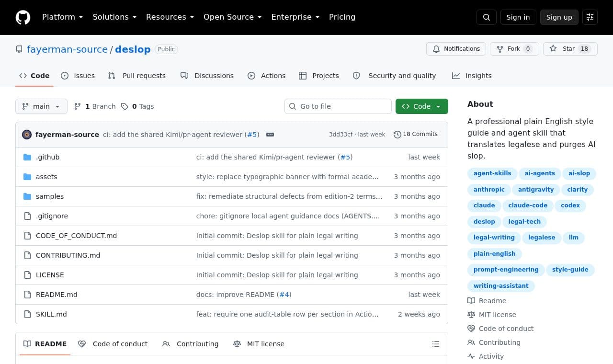The width and height of the screenshot is (613, 364).
Task: Click the fayerman-source avatar image
Action: pos(27,135)
